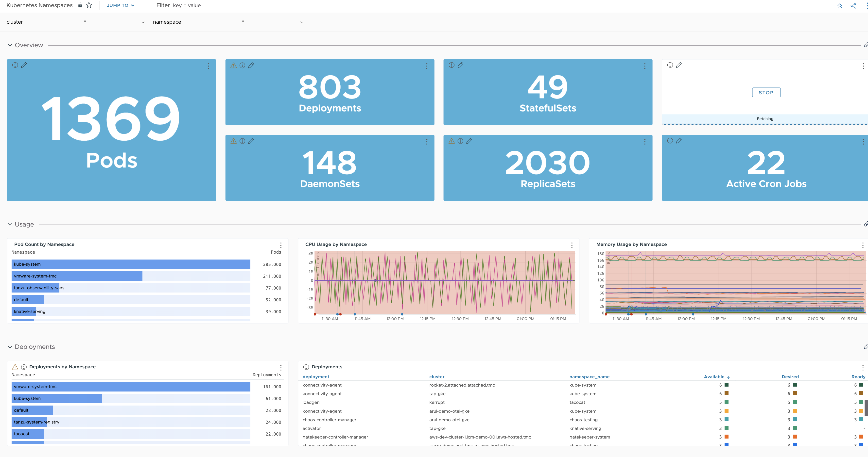Click the Filter key = value input field
The height and width of the screenshot is (457, 868).
coord(211,5)
